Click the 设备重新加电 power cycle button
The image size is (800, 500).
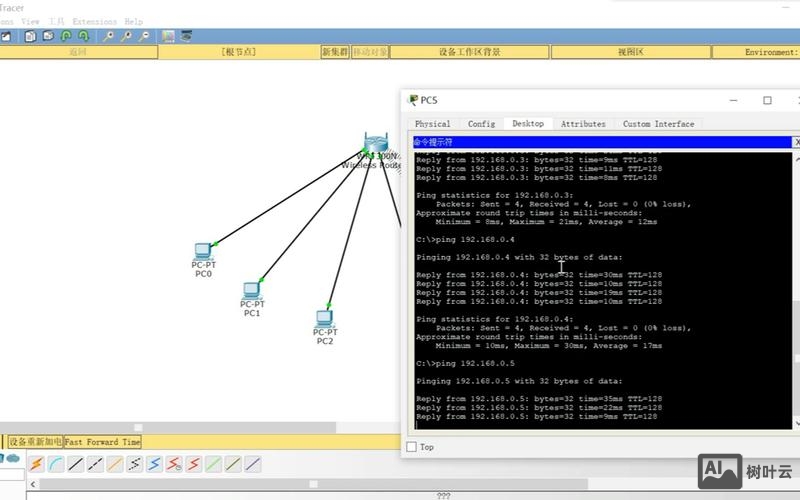click(34, 441)
